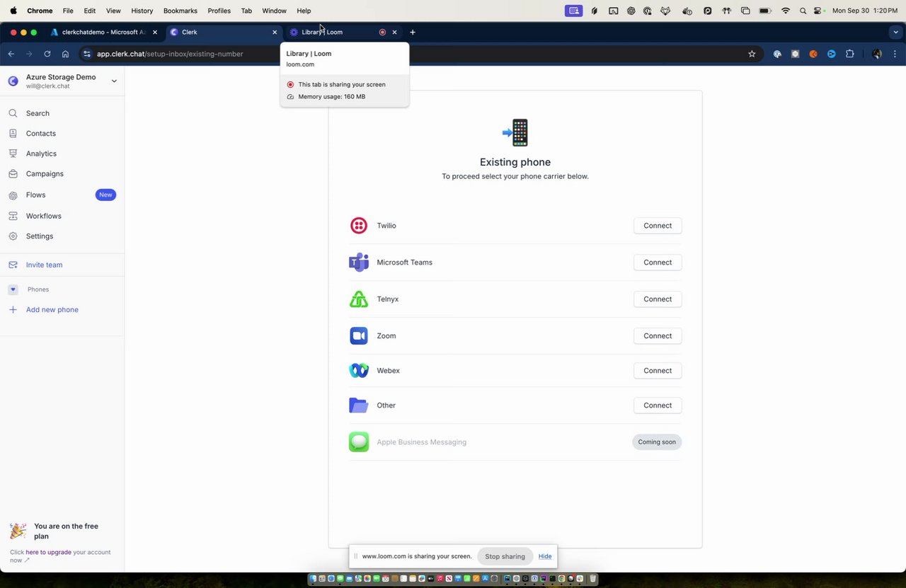Go to Analytics in the sidebar

coord(41,154)
